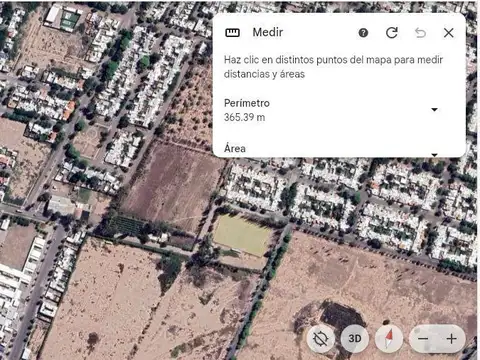Open the help question mark icon
480x360 pixels.
(x=363, y=33)
